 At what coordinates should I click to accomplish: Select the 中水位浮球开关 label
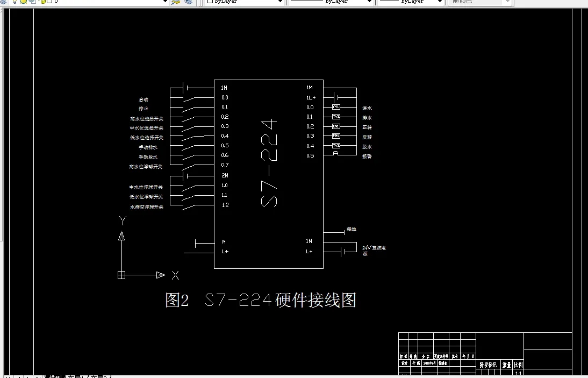[x=146, y=187]
